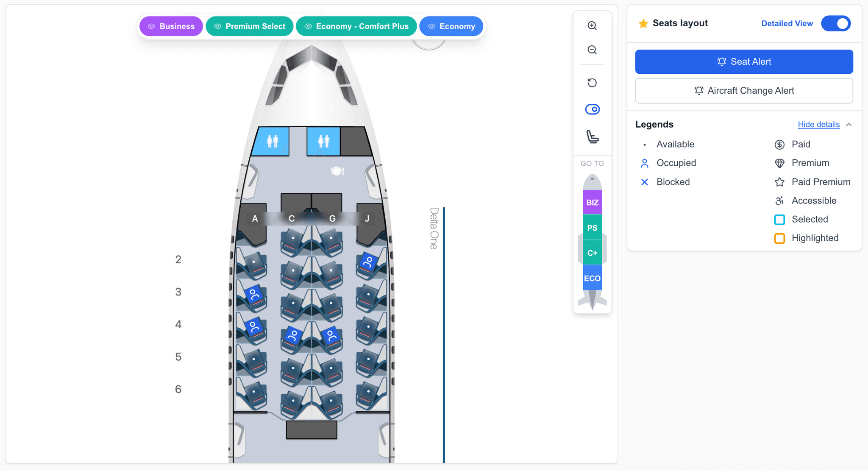
Task: Toggle visibility of the Business cabin pill
Action: (171, 26)
